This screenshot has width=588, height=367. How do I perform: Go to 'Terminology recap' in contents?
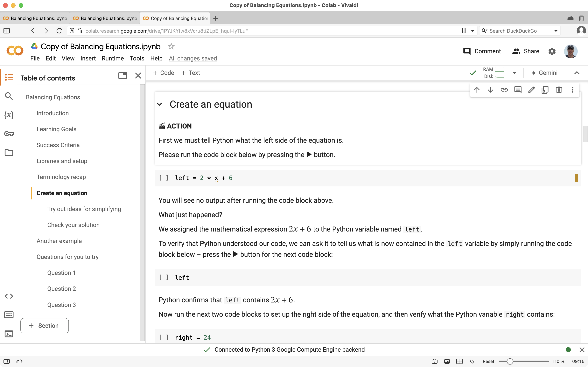tap(61, 177)
